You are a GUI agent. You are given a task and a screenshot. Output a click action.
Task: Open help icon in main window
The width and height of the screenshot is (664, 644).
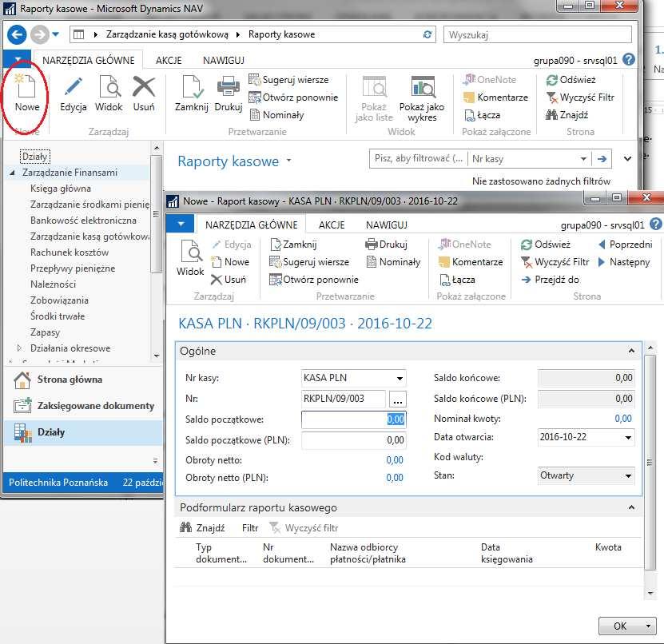[x=628, y=60]
